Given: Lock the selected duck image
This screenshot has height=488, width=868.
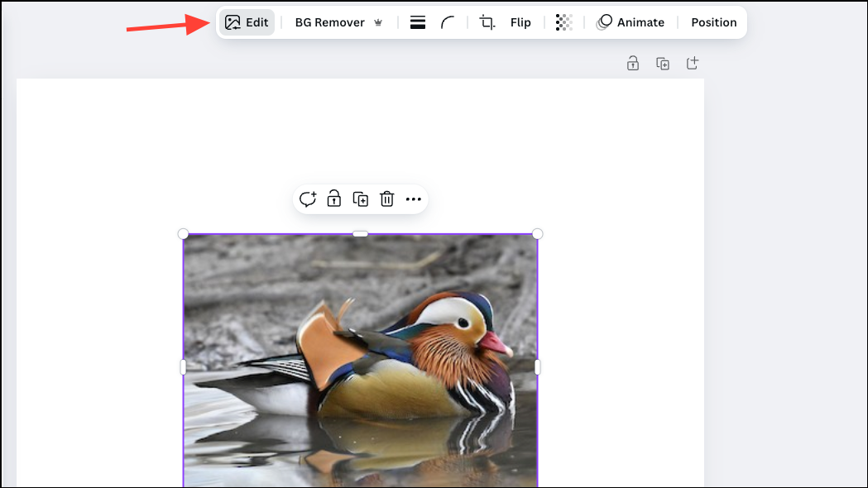Looking at the screenshot, I should [333, 199].
